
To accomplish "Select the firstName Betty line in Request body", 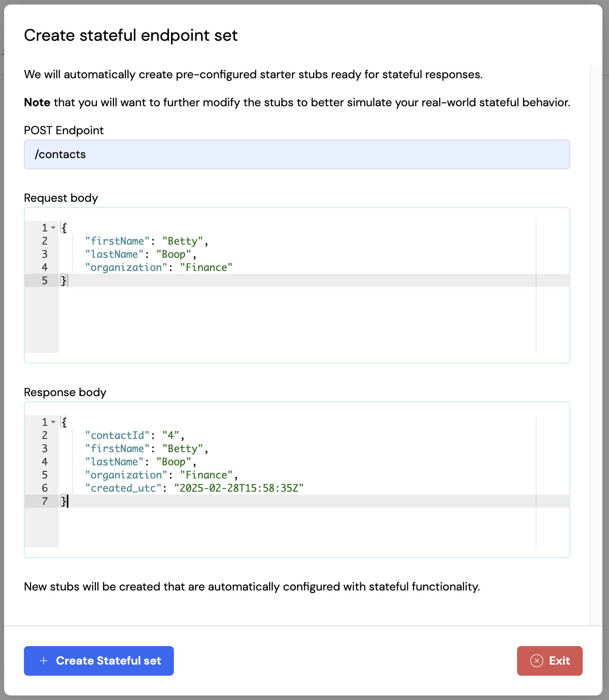I will pyautogui.click(x=146, y=241).
